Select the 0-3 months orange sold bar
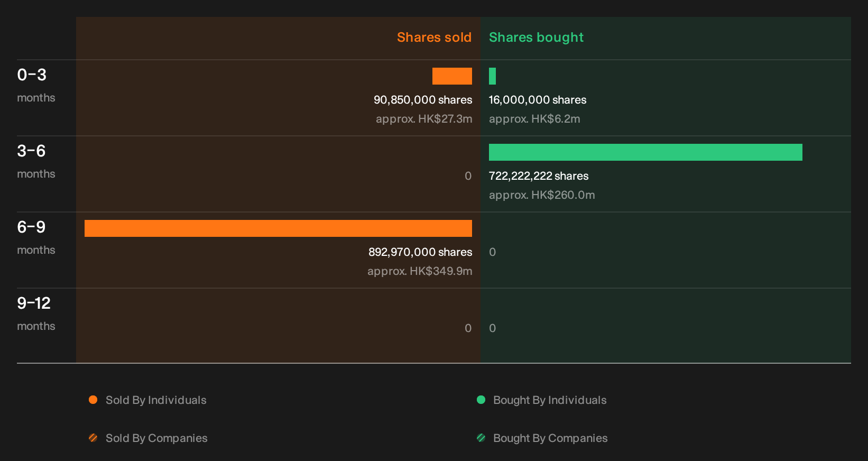Viewport: 868px width, 461px height. coord(452,76)
